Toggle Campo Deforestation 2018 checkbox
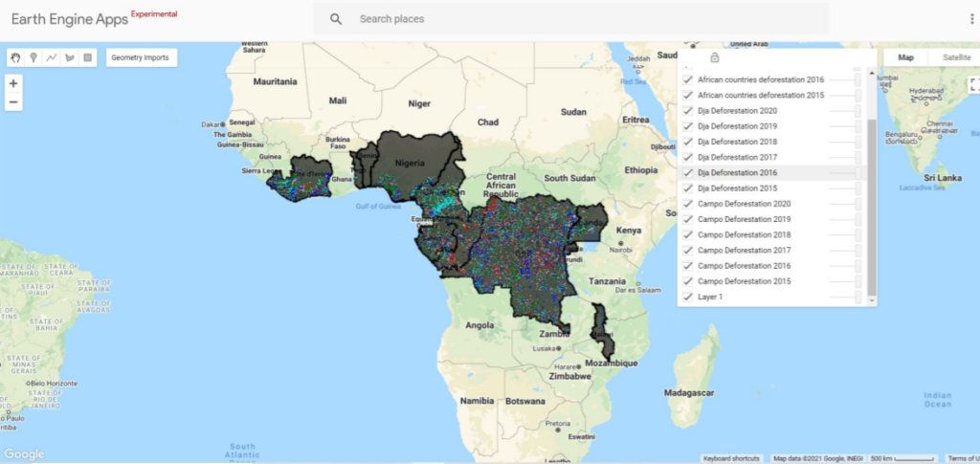The width and height of the screenshot is (980, 464). (x=688, y=234)
